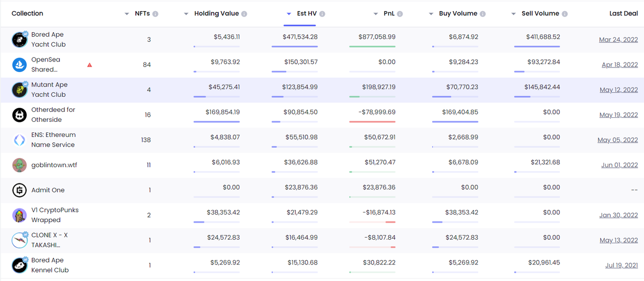The height and width of the screenshot is (281, 644).
Task: Toggle the active Est HV sort arrow
Action: [x=289, y=14]
